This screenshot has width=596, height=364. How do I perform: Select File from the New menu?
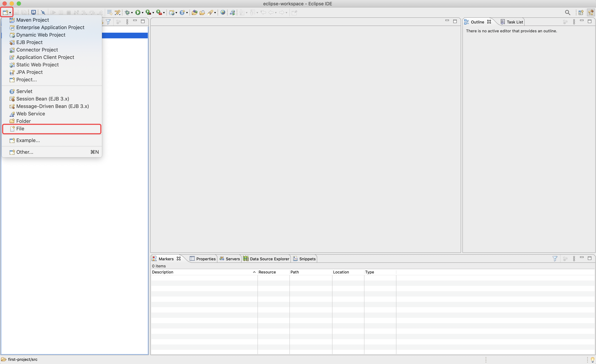52,129
